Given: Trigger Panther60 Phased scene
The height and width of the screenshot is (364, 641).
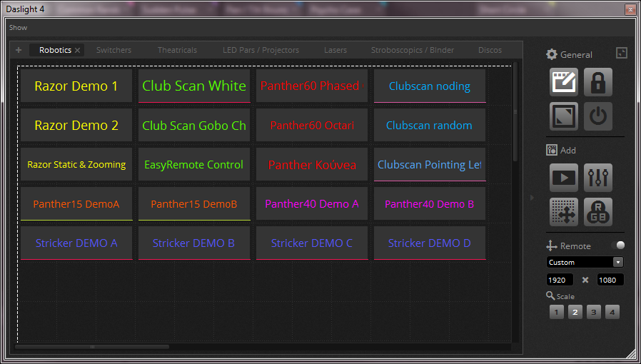Looking at the screenshot, I should pos(312,86).
